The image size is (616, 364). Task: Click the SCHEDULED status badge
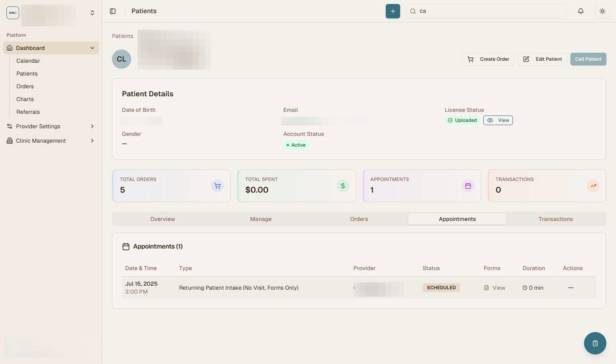coord(441,288)
